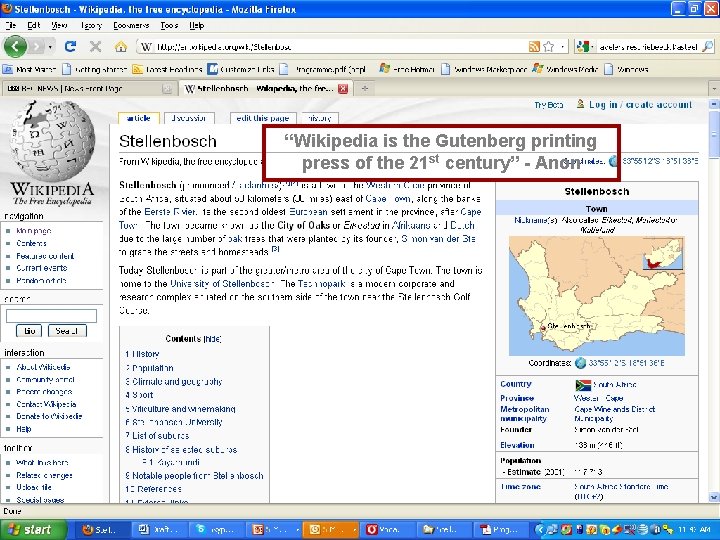Open the View menu
This screenshot has width=720, height=540.
tap(59, 25)
